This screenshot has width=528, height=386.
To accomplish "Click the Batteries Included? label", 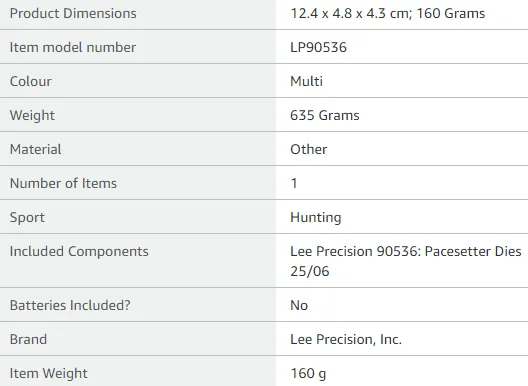I will pos(70,305).
